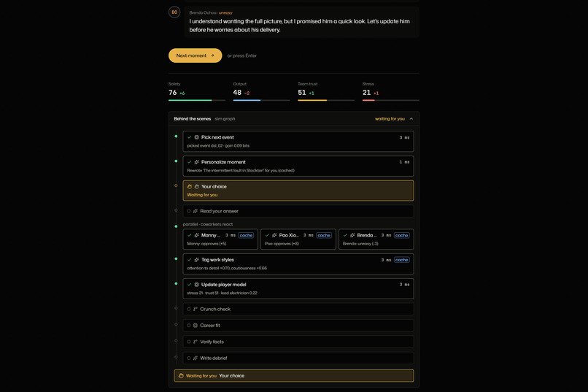Viewport: 588px width, 392px height.
Task: Click the pending circle on Read your answer
Action: pos(189,211)
